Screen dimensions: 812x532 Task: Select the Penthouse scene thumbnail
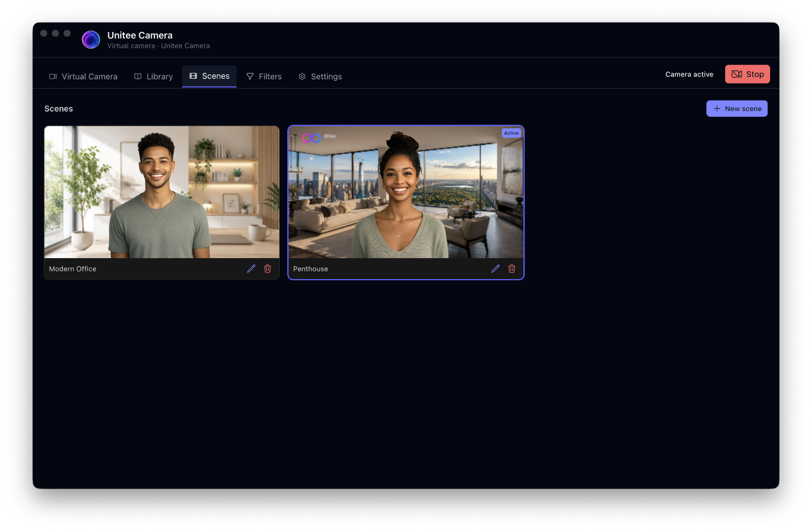click(405, 192)
